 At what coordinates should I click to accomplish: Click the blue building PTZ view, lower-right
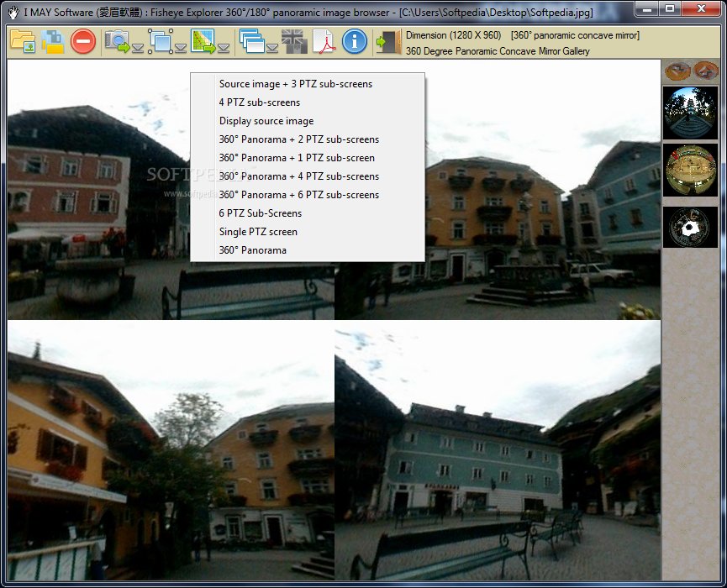tap(498, 450)
